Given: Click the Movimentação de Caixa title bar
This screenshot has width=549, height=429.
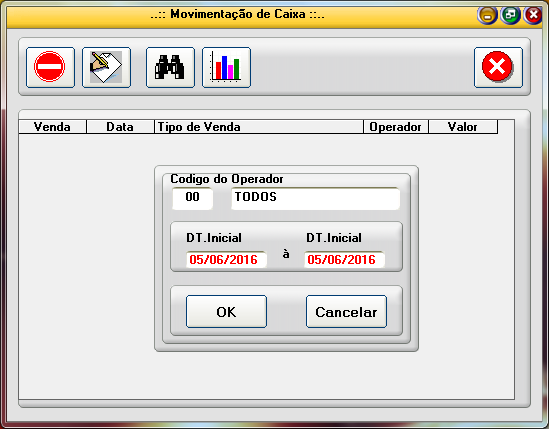Looking at the screenshot, I should 237,15.
